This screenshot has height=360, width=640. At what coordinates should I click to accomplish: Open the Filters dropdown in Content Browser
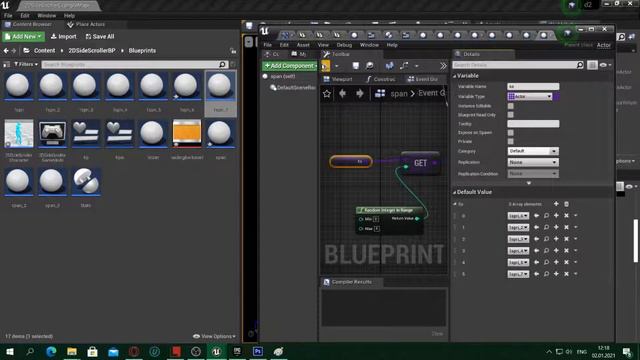click(26, 64)
